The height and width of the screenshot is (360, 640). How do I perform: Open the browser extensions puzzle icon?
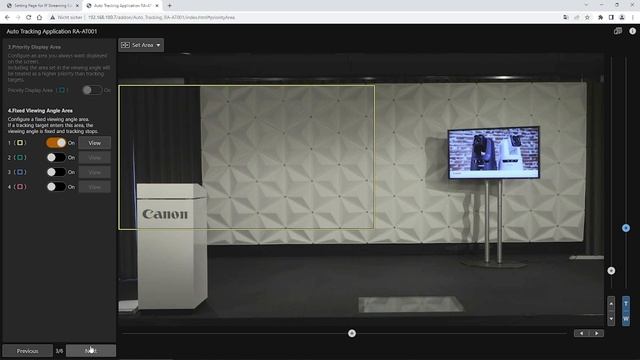[600, 17]
